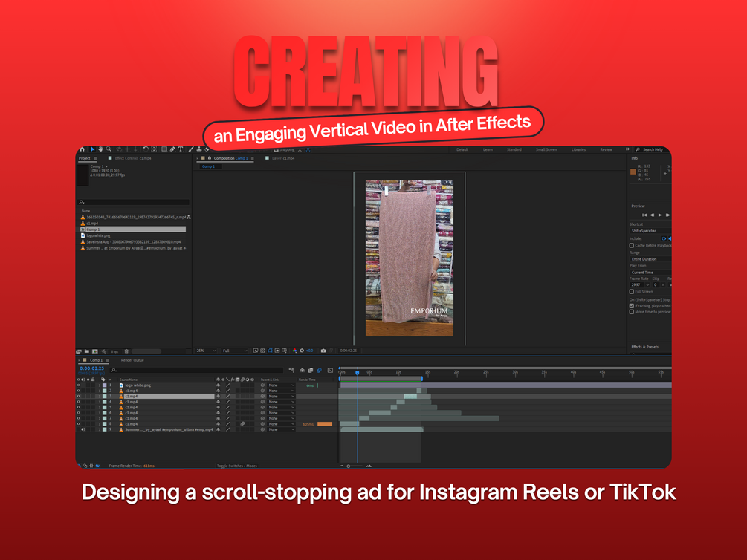The width and height of the screenshot is (747, 560).
Task: Check the Move time to preview checkbox
Action: point(632,312)
